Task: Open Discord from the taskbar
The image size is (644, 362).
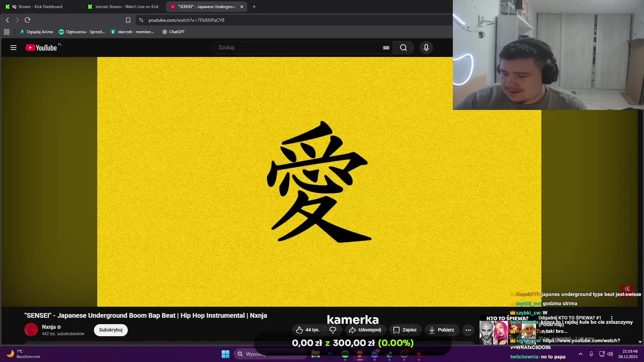Action: pos(375,354)
